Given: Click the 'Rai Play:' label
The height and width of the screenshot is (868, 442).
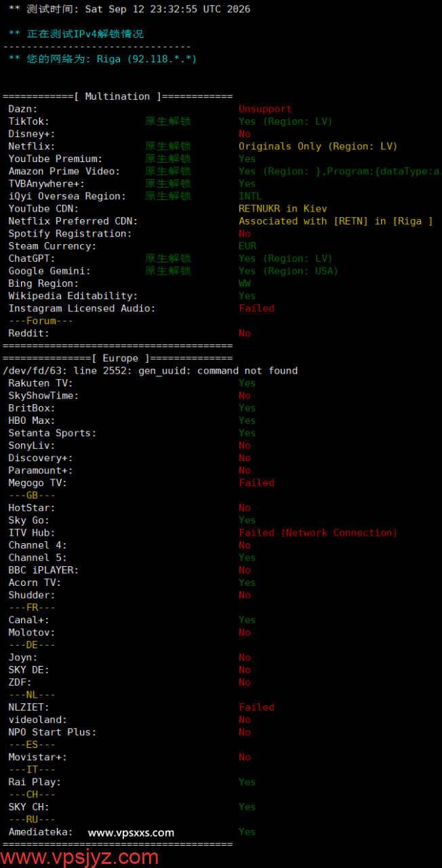Looking at the screenshot, I should point(35,782).
